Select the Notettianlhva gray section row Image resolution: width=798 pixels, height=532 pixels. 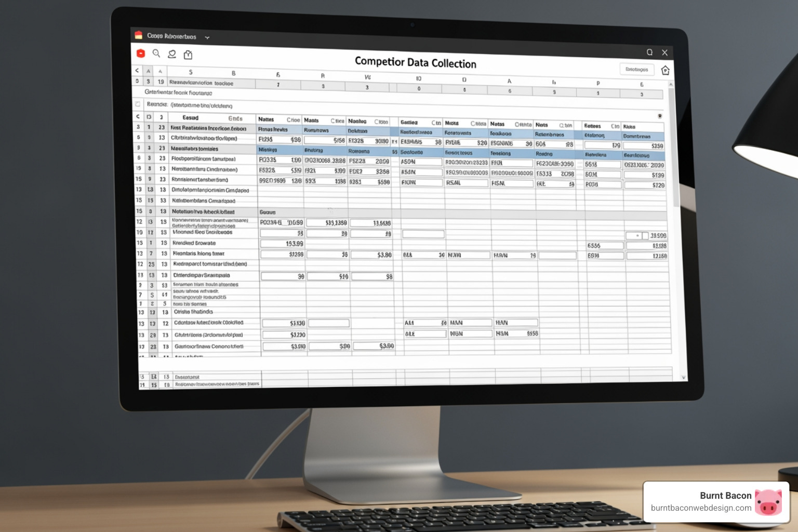coord(203,211)
